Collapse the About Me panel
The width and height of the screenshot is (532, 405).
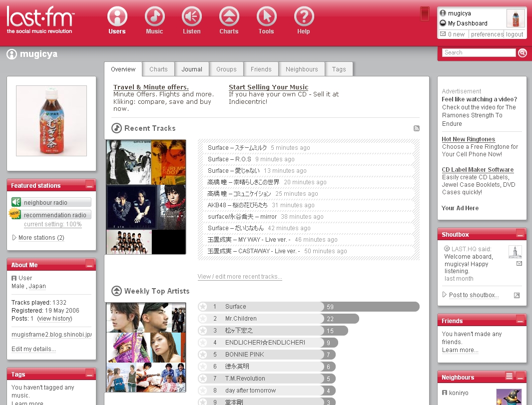(x=89, y=265)
